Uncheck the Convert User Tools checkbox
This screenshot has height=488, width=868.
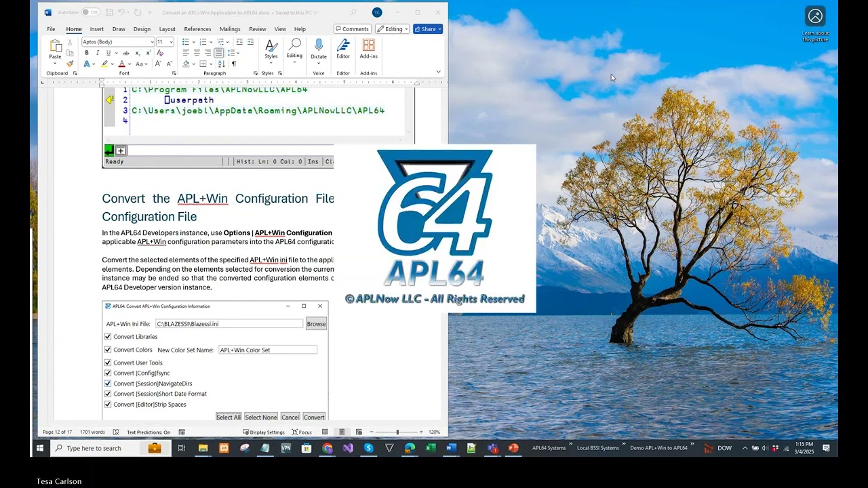(x=108, y=363)
